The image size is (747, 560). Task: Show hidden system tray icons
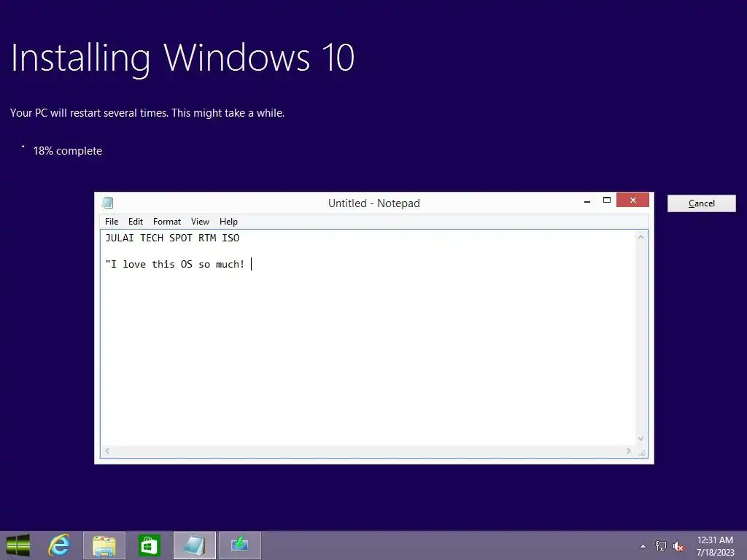click(x=643, y=546)
